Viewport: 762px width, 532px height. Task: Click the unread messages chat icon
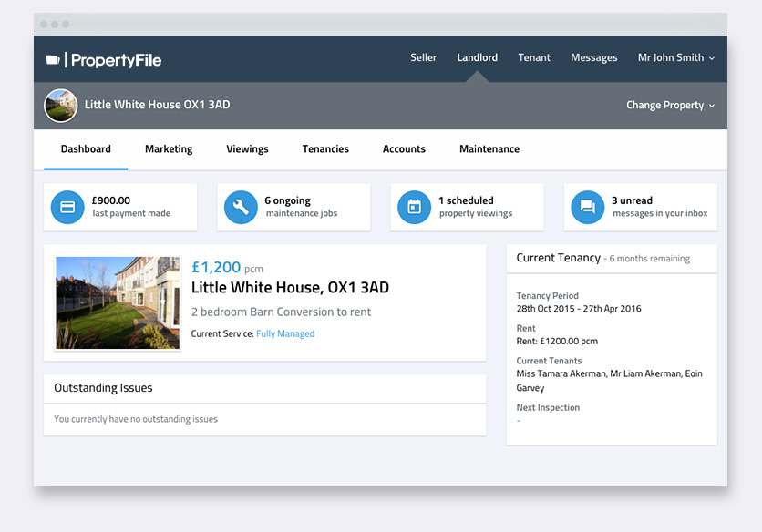587,207
